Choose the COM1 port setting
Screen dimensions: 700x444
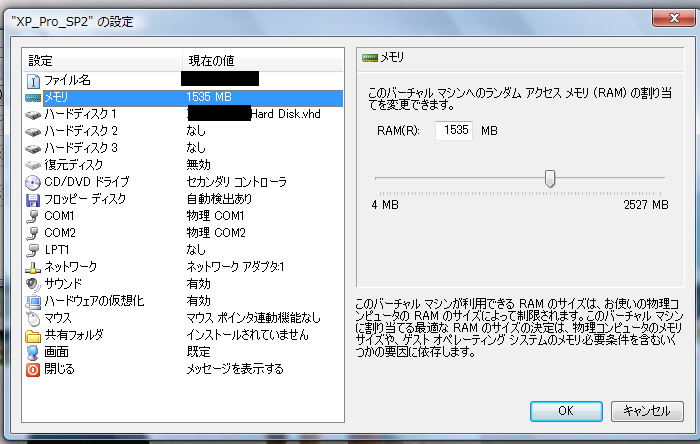(x=60, y=216)
